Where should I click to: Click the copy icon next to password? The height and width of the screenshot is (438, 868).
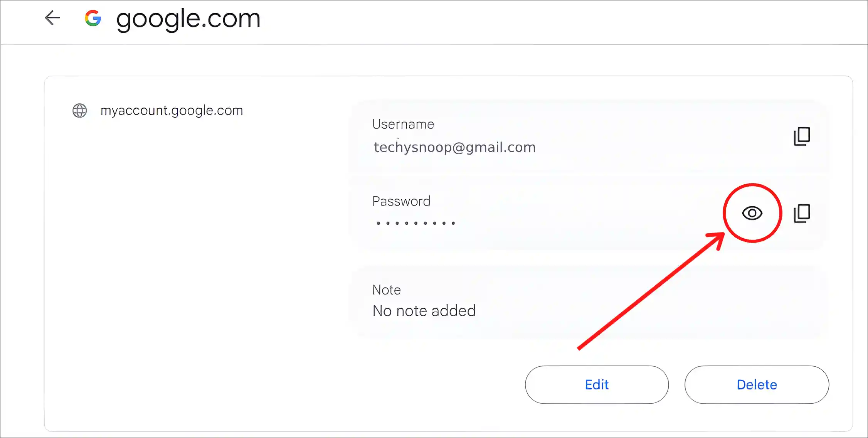click(x=804, y=214)
